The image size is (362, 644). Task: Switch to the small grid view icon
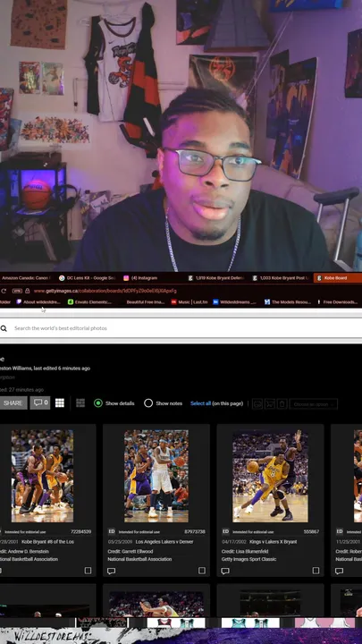(60, 402)
